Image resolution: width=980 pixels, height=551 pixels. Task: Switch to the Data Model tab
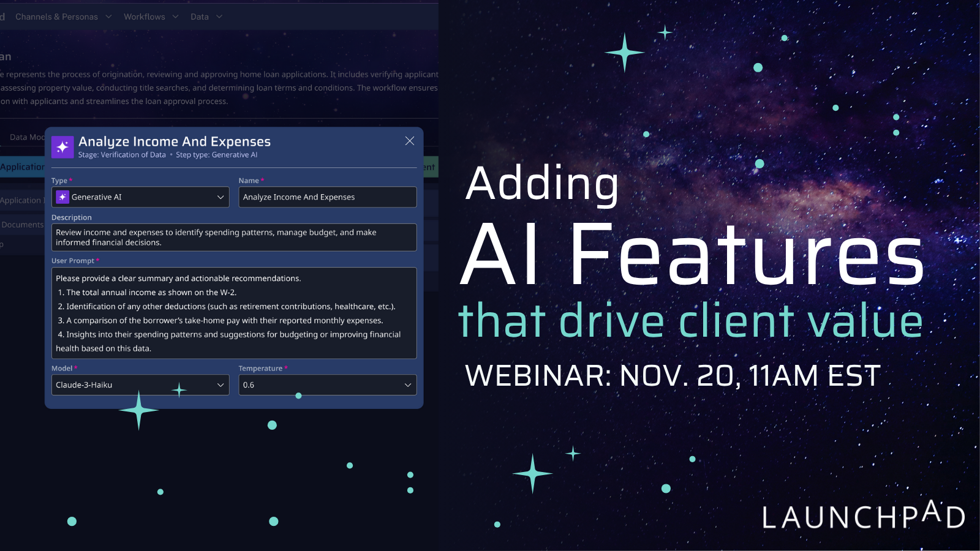pos(27,137)
